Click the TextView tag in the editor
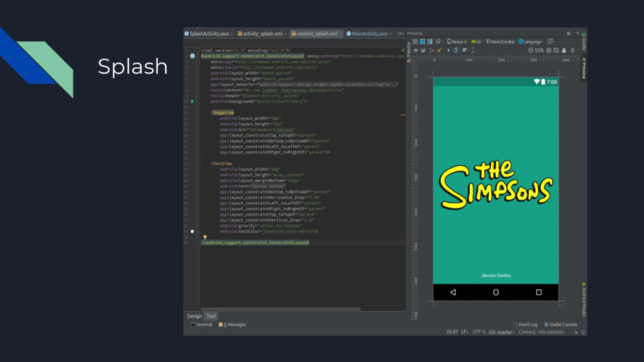Image resolution: width=644 pixels, height=362 pixels. (221, 163)
